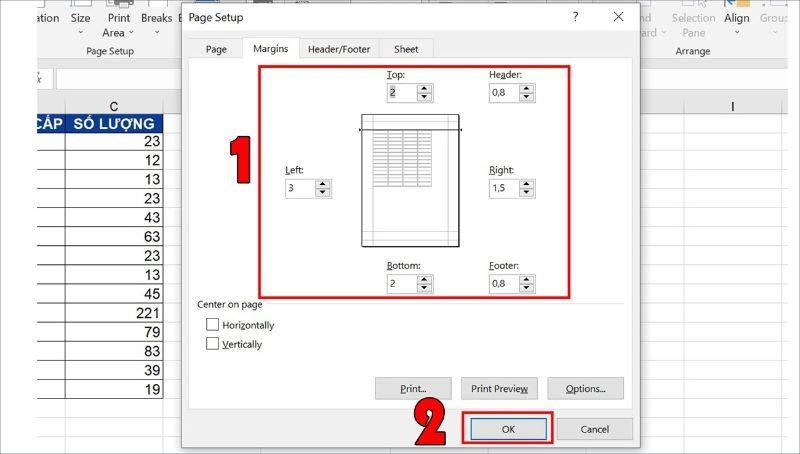Viewport: 800px width, 454px height.
Task: Decrease the Footer margin down arrow
Action: [527, 288]
